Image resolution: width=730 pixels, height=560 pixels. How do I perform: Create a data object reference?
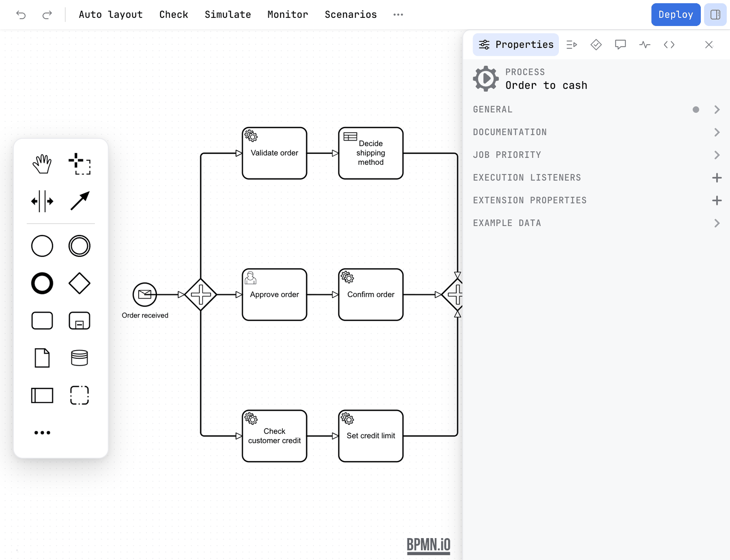pos(42,358)
